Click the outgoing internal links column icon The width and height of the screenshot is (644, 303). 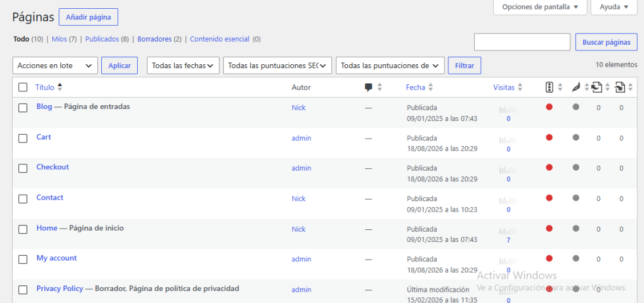point(597,87)
